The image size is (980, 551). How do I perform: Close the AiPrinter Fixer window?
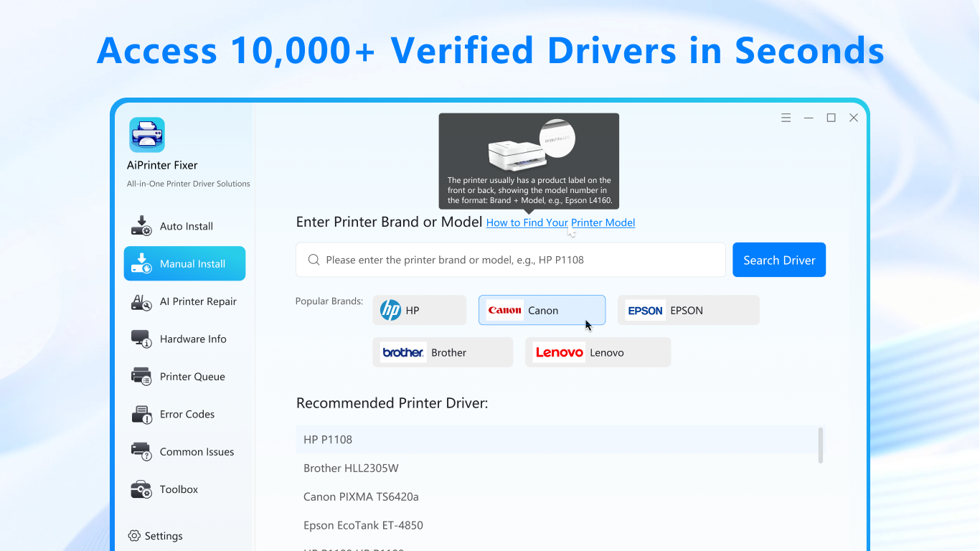[854, 118]
